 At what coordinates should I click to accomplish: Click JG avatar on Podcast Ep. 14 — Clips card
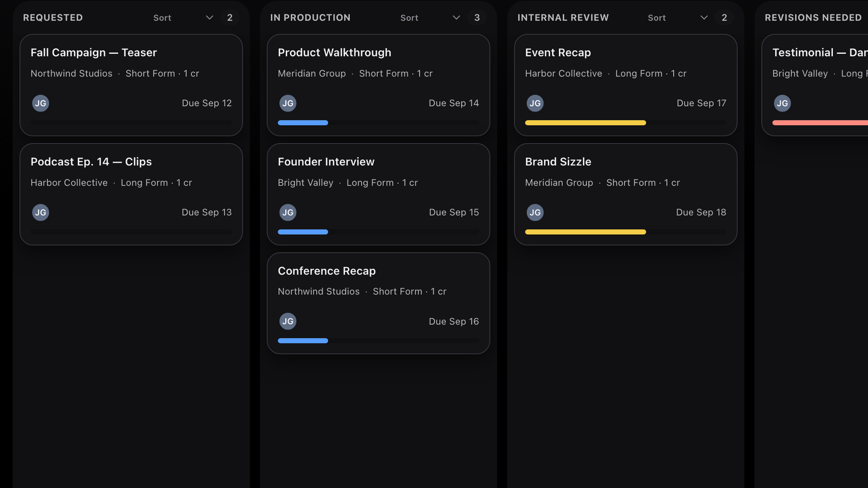pyautogui.click(x=41, y=213)
